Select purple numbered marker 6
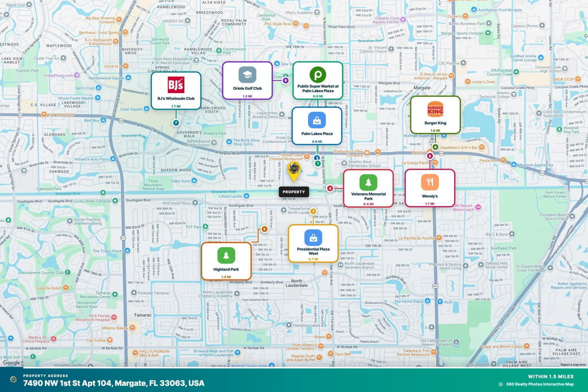 [286, 81]
